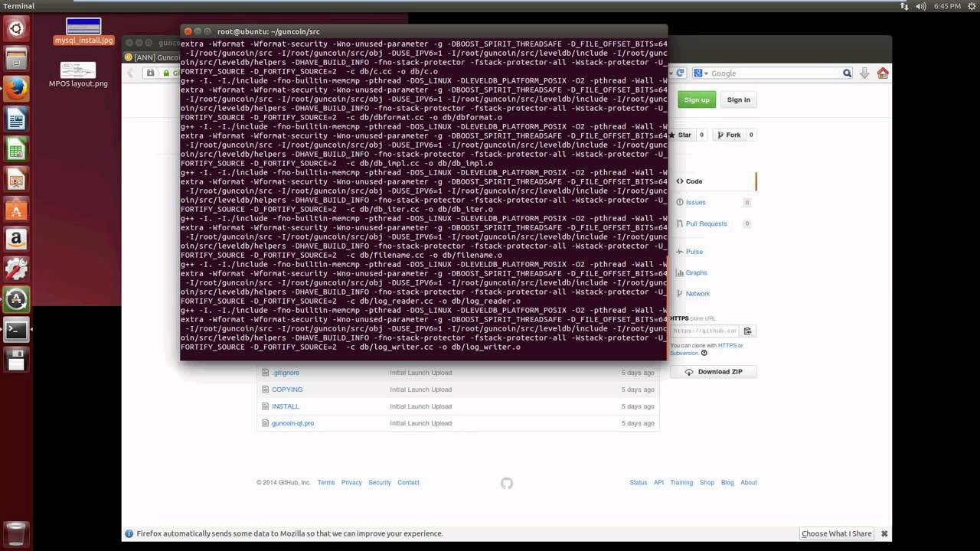Click the Security footer link

pyautogui.click(x=380, y=482)
